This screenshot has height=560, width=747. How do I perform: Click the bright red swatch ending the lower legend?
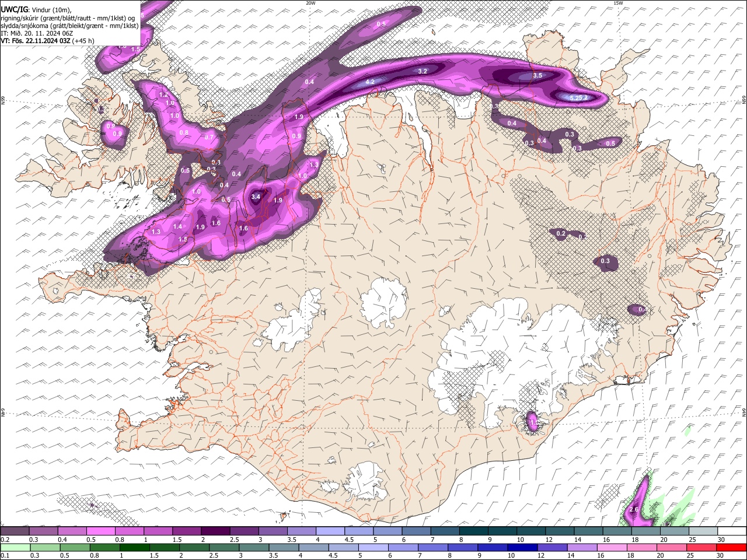(x=732, y=547)
